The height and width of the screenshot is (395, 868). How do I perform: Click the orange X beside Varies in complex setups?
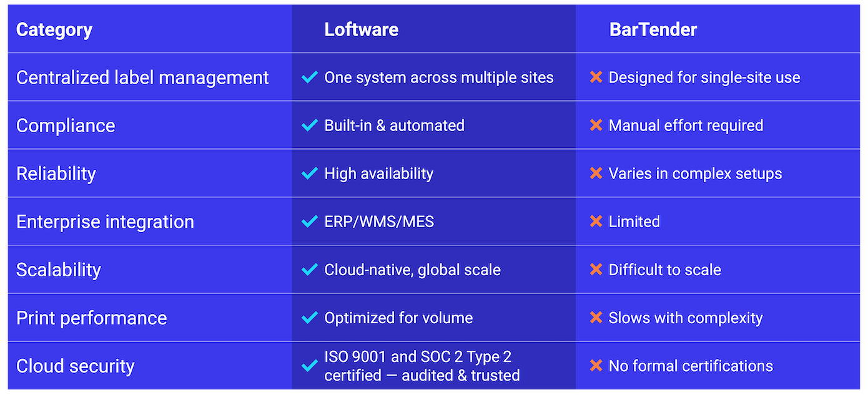click(x=596, y=173)
